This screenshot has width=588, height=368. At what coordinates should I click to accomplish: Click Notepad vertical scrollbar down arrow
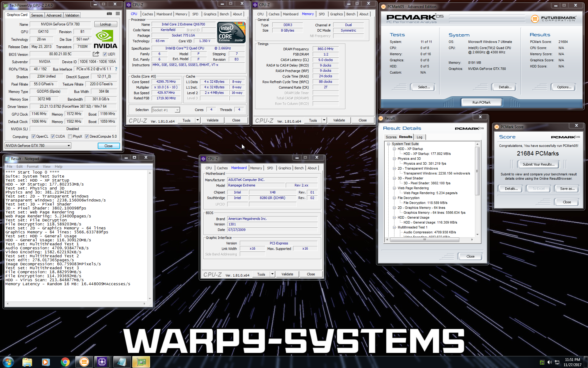click(x=150, y=298)
